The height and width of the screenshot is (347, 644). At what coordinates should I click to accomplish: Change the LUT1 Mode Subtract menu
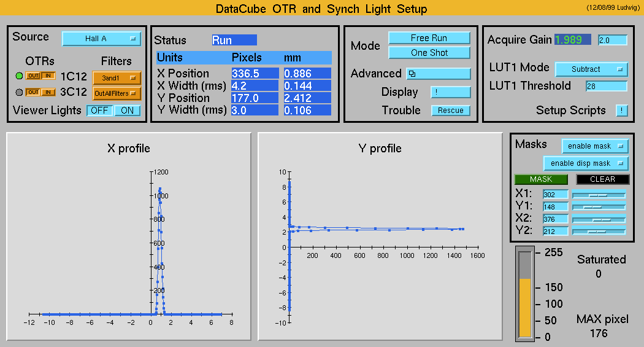coord(591,69)
